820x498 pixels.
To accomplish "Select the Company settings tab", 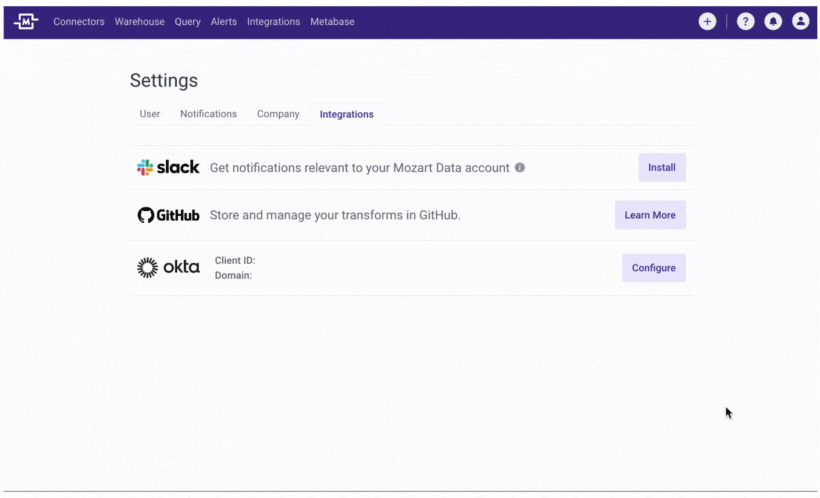I will coord(278,114).
